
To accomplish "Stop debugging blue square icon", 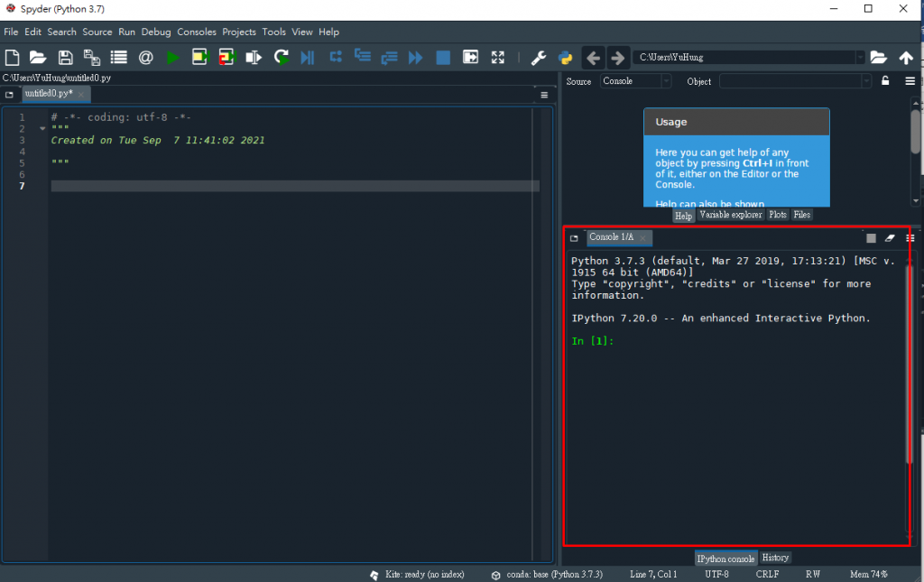I will (443, 57).
